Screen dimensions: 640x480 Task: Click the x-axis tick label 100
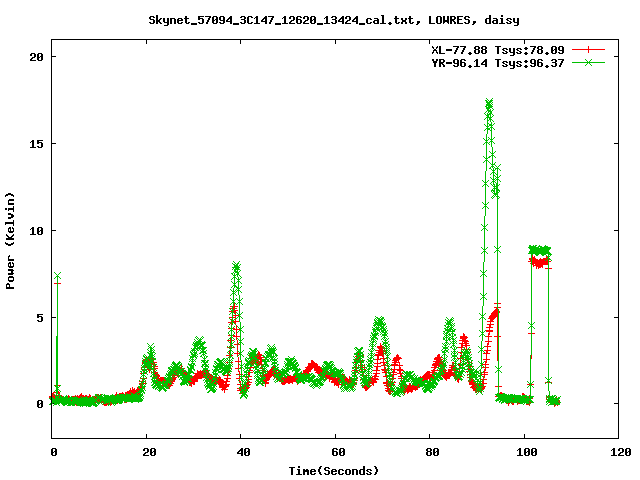pos(527,452)
